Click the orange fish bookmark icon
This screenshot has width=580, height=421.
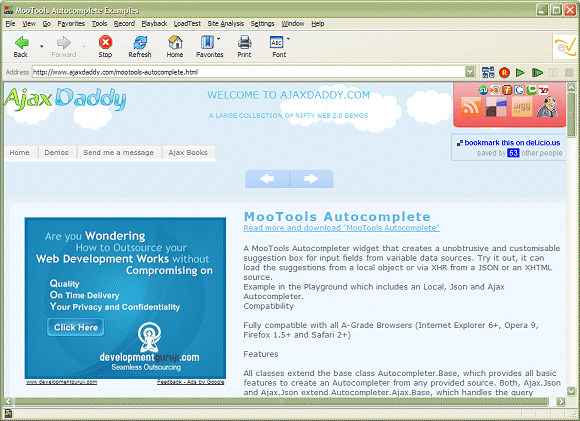pyautogui.click(x=495, y=90)
